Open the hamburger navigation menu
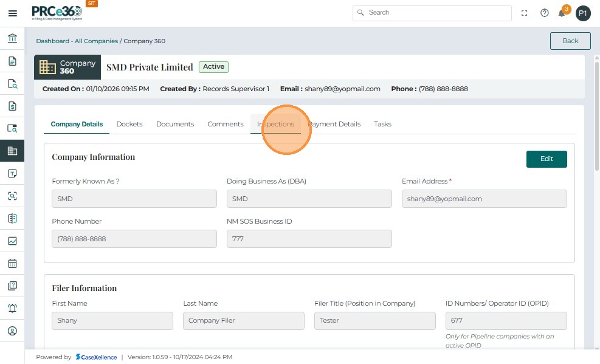Screen dimensions: 600x364 [x=12, y=13]
